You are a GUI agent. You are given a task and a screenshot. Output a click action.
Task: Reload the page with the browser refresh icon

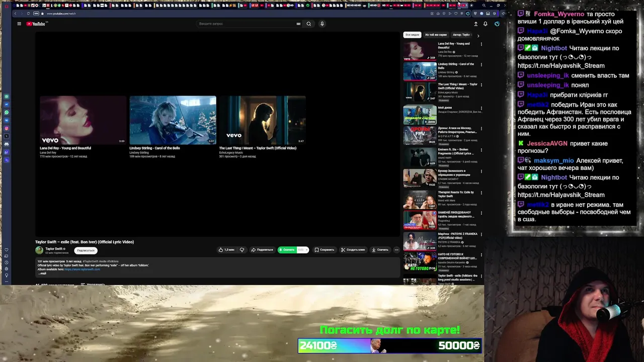pos(28,14)
